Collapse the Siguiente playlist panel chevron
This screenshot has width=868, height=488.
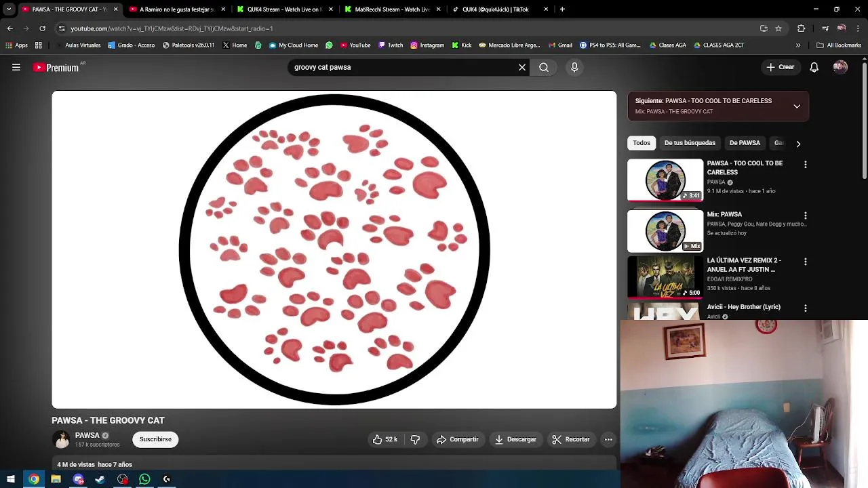(797, 106)
